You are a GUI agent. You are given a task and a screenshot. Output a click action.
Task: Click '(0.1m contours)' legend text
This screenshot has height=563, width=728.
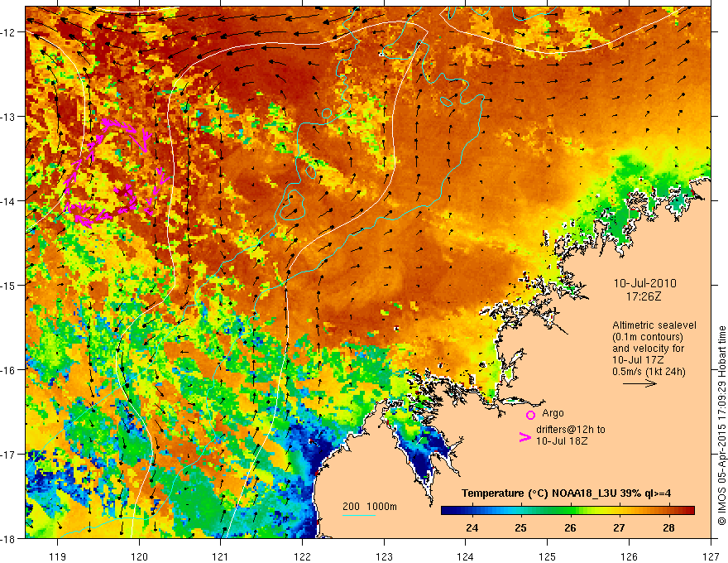tap(647, 337)
